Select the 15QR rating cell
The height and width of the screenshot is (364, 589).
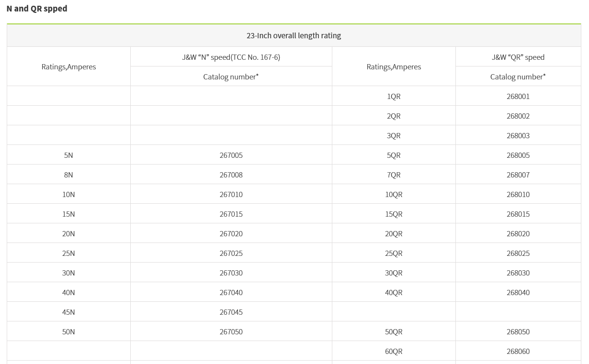[394, 214]
